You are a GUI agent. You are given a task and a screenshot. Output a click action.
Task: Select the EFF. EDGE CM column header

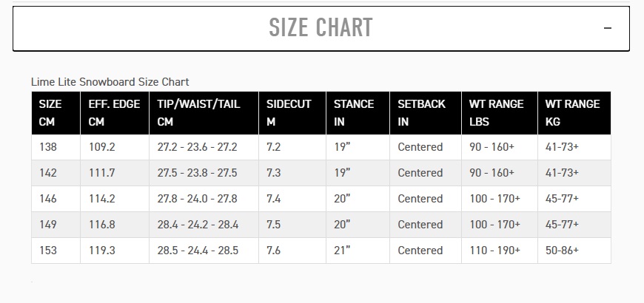pos(114,113)
